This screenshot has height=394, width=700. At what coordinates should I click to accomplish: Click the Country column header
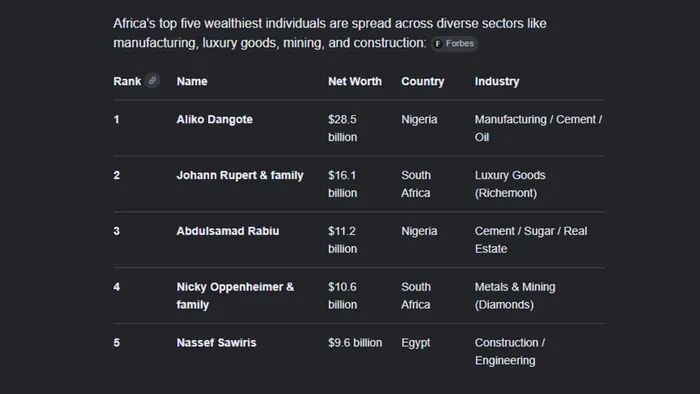tap(423, 81)
